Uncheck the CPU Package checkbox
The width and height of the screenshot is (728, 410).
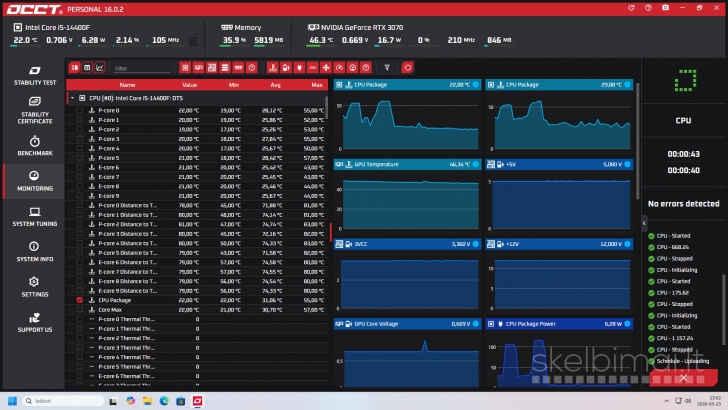pyautogui.click(x=80, y=300)
